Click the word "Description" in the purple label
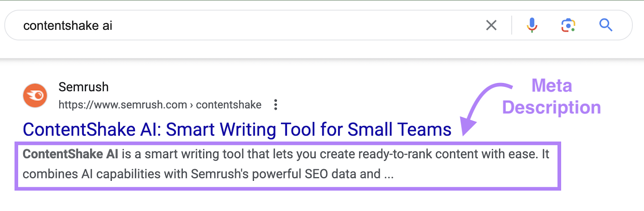This screenshot has height=211, width=644. coord(551,108)
